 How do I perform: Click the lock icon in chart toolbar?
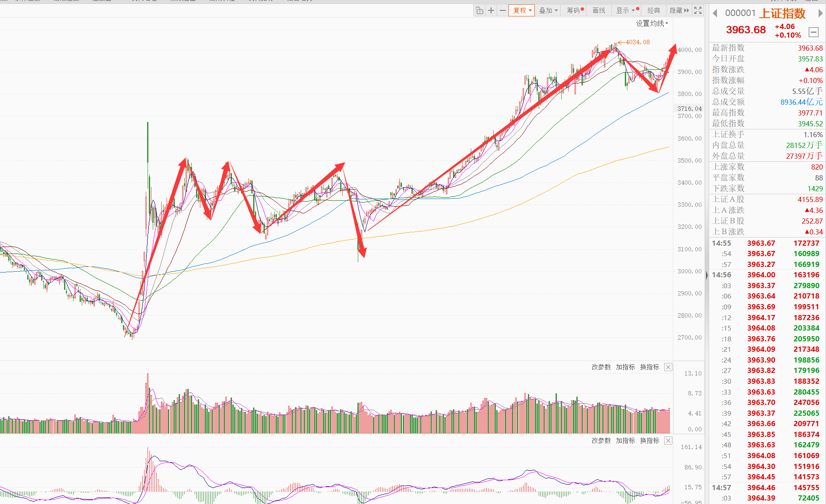[479, 11]
